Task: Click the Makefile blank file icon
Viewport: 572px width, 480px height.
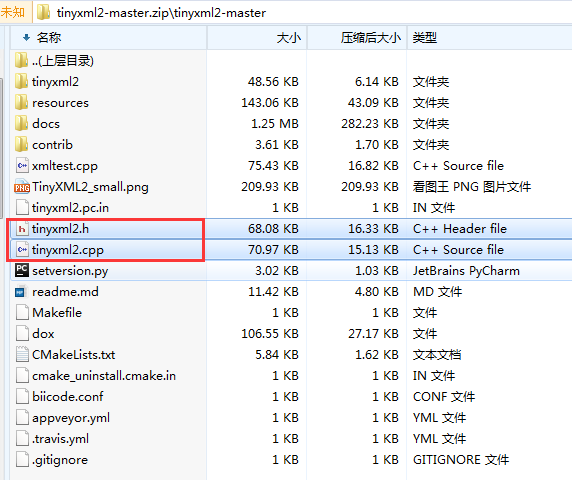Action: pos(22,313)
